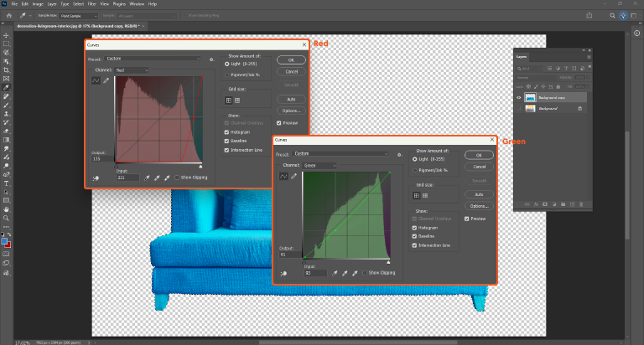Toggle Histogram checkbox in Red Curves dialog

pyautogui.click(x=226, y=132)
